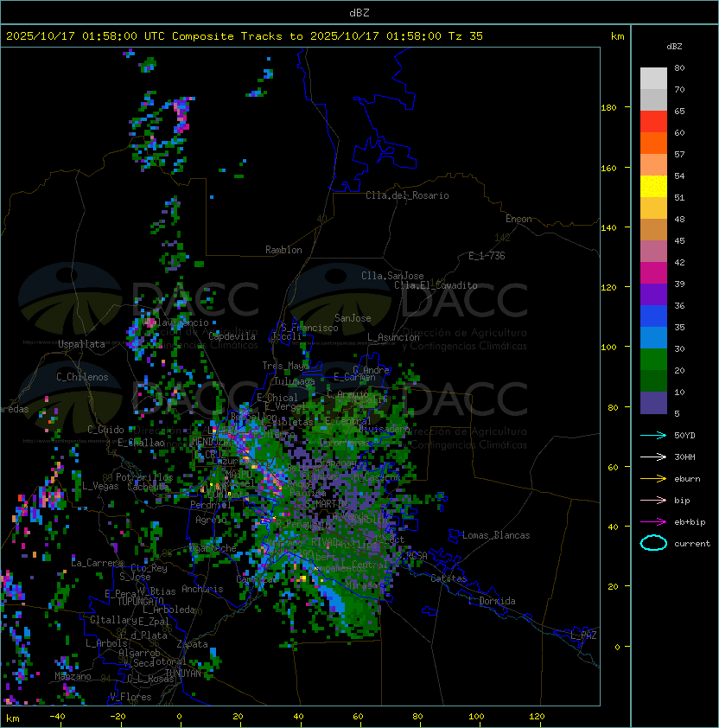Pick the magenta 39-42 dBZ color swatch
Image resolution: width=719 pixels, height=728 pixels.
[653, 273]
